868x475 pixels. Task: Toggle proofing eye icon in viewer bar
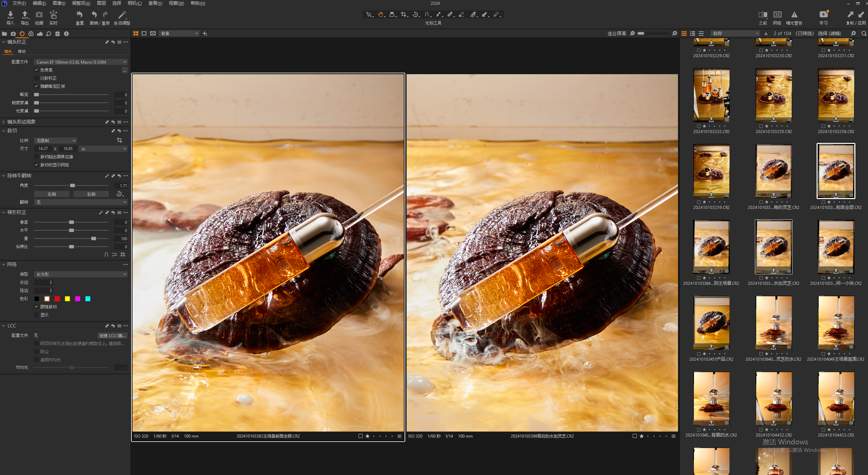[x=153, y=33]
